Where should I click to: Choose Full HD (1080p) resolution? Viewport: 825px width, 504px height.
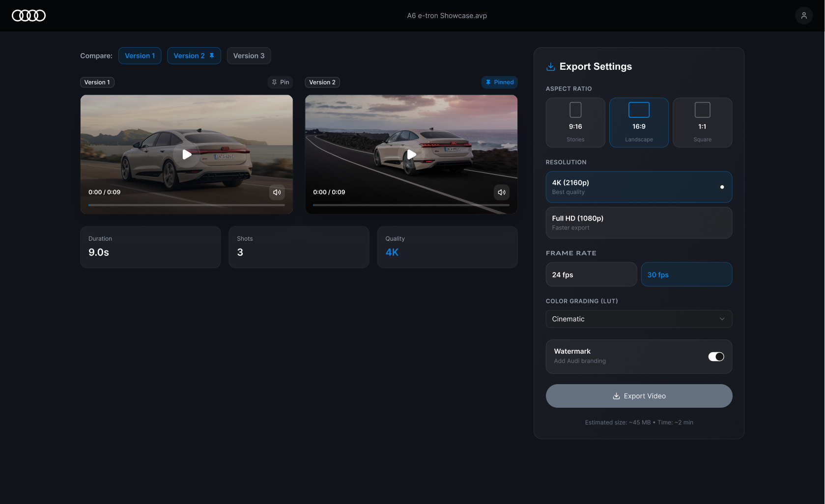click(x=639, y=223)
